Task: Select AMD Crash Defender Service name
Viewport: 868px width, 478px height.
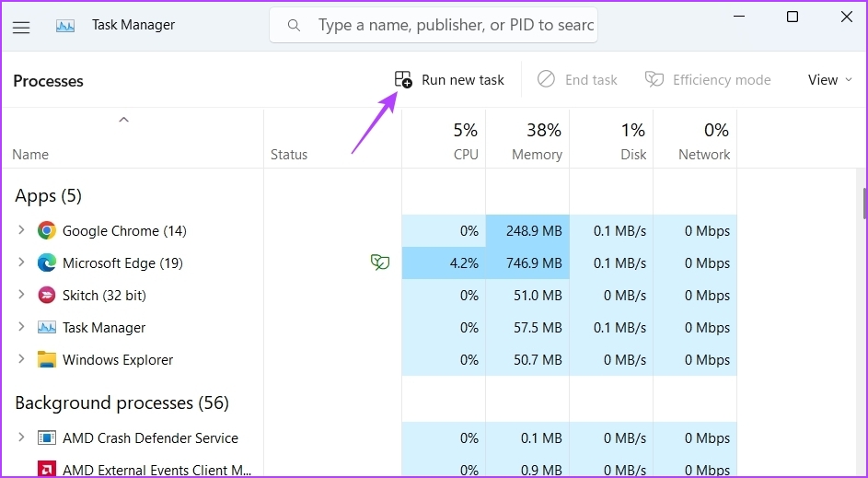Action: point(150,438)
